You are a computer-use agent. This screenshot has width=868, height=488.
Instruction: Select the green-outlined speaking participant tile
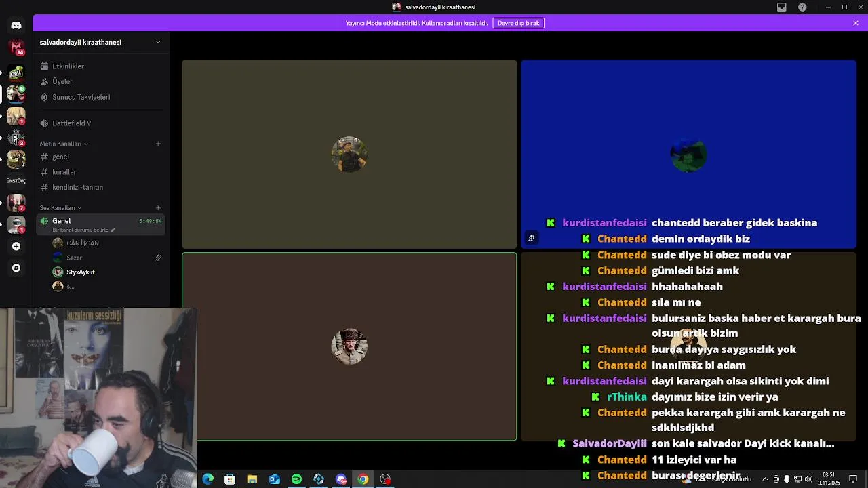349,346
